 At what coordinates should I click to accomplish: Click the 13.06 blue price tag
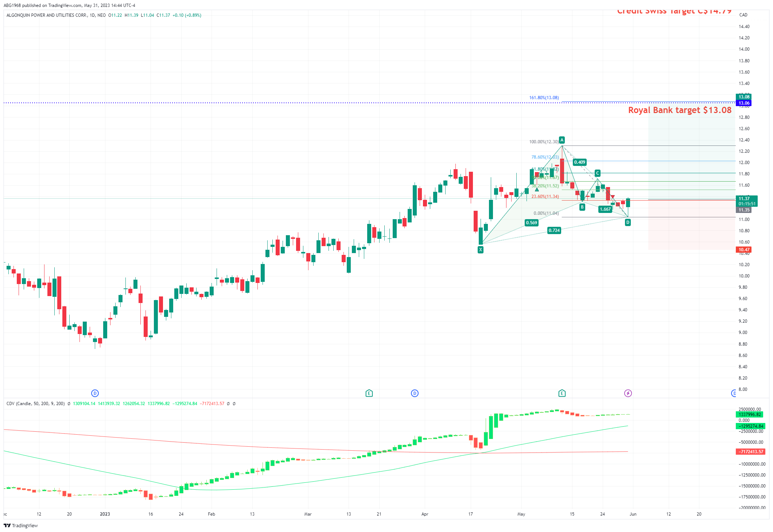[744, 103]
